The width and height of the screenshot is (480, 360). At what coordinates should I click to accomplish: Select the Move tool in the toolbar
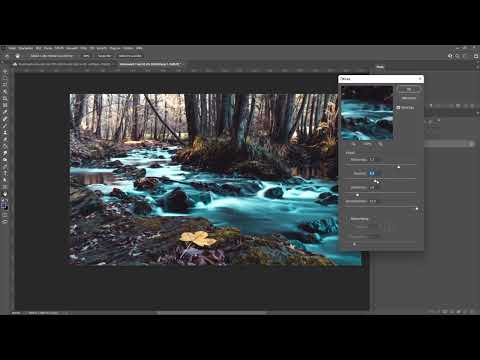(5, 72)
